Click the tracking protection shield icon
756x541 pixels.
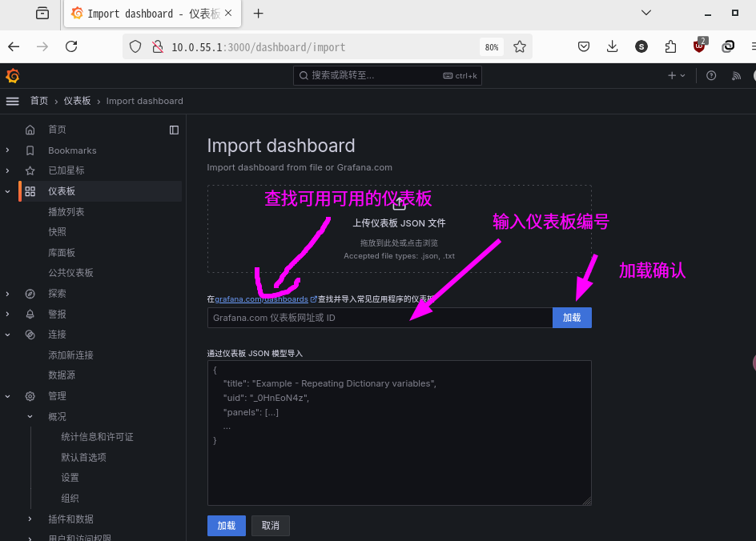(135, 46)
